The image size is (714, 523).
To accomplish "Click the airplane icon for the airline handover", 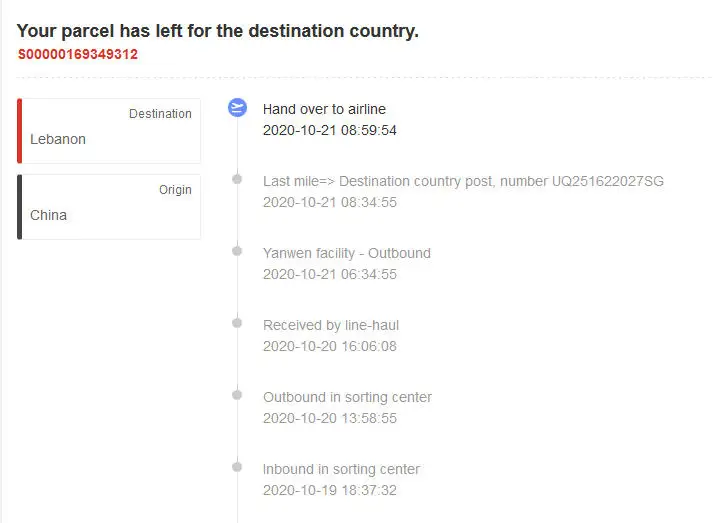I will pos(237,107).
